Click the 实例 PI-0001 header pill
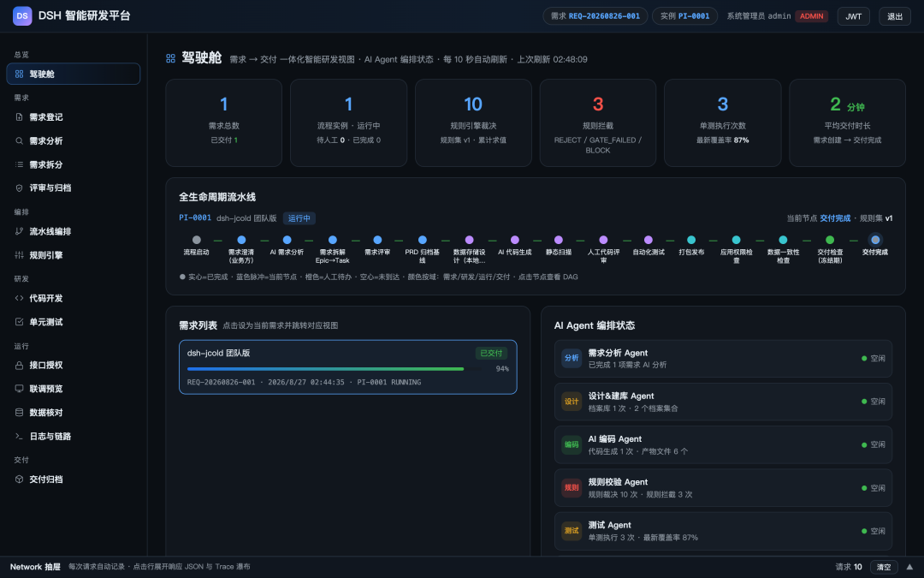924x578 pixels. pos(684,16)
